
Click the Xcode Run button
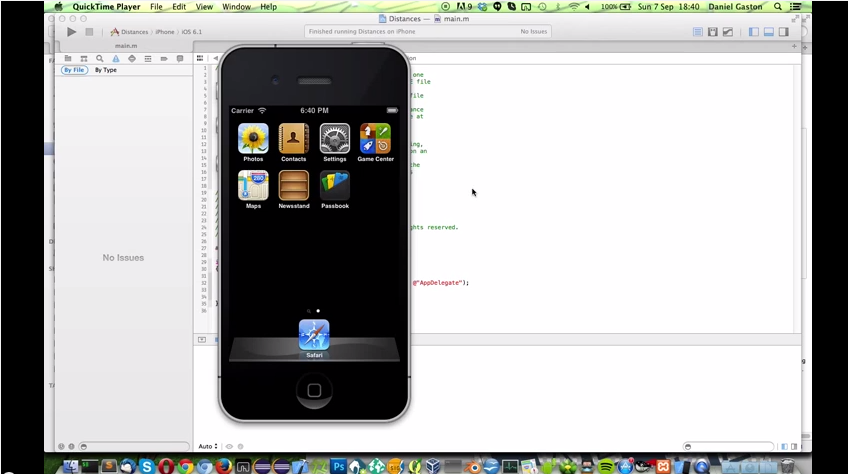point(71,32)
